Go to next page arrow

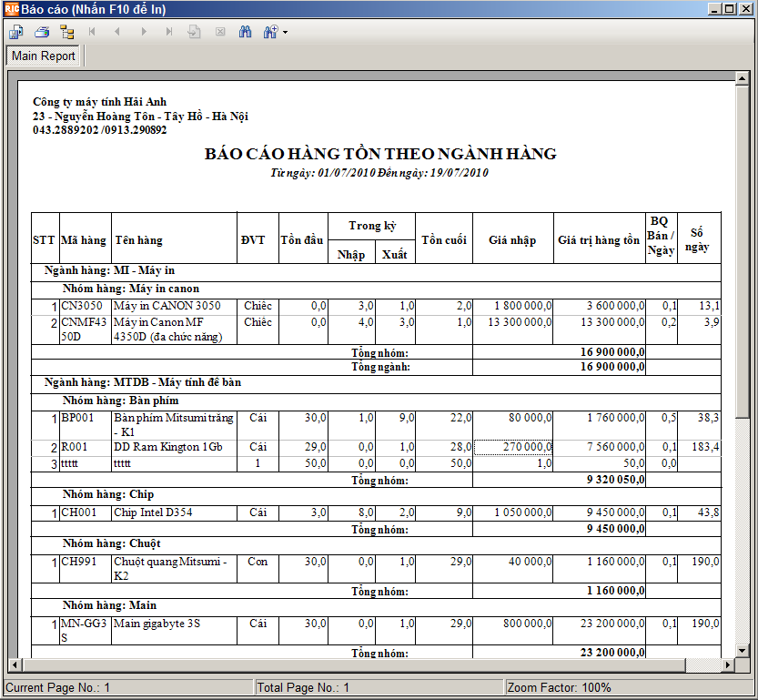click(x=144, y=32)
